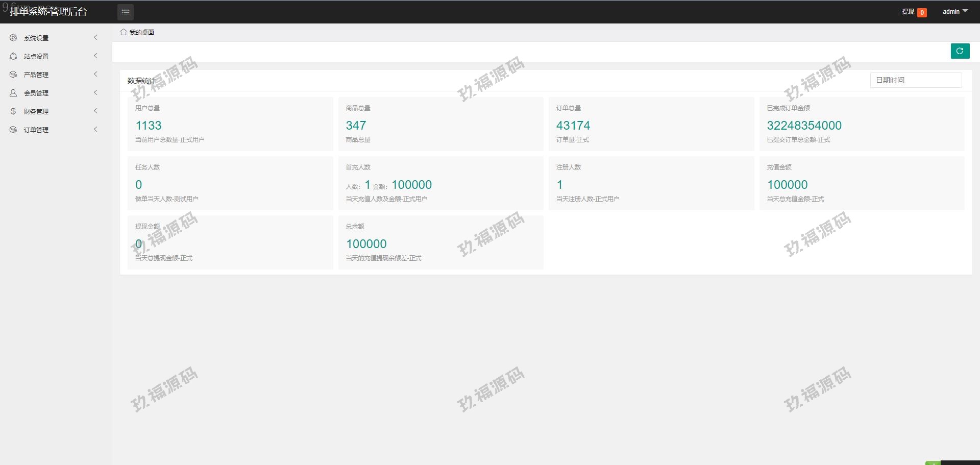Image resolution: width=980 pixels, height=465 pixels.
Task: Click the cube icon beside 订单管理
Action: [x=13, y=130]
